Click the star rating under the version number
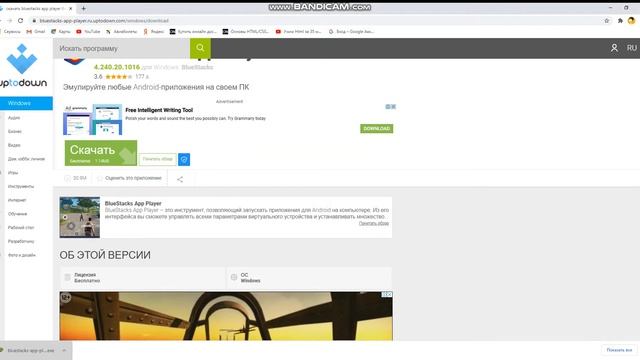640x360 pixels. pos(118,77)
